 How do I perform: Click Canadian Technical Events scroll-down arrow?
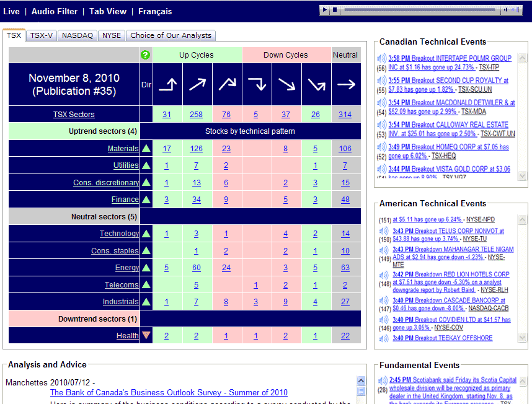[x=522, y=175]
